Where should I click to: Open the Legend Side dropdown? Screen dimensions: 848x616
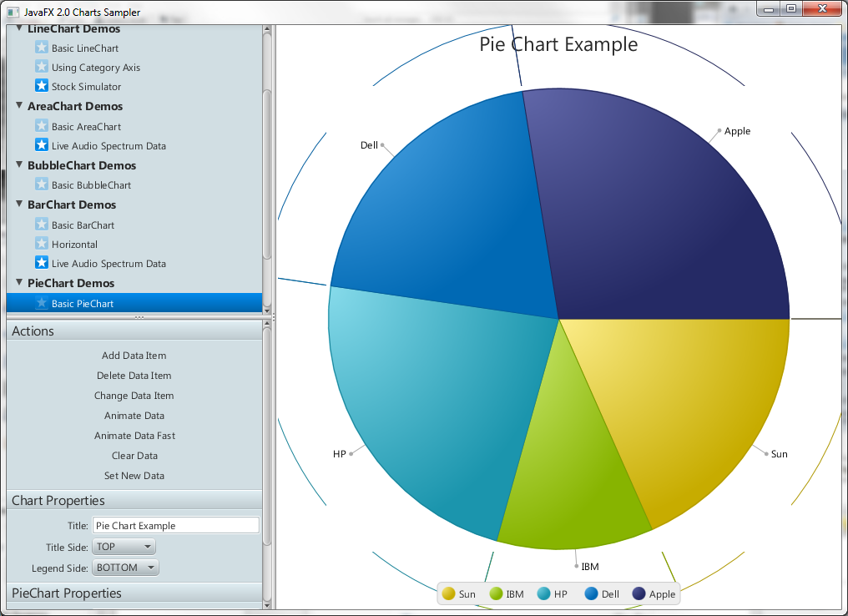point(125,568)
